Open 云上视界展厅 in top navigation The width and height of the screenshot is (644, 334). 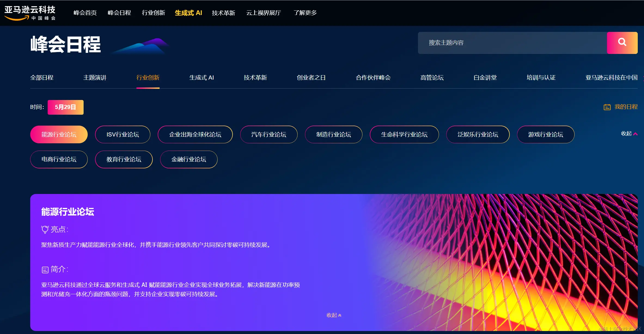tap(263, 13)
